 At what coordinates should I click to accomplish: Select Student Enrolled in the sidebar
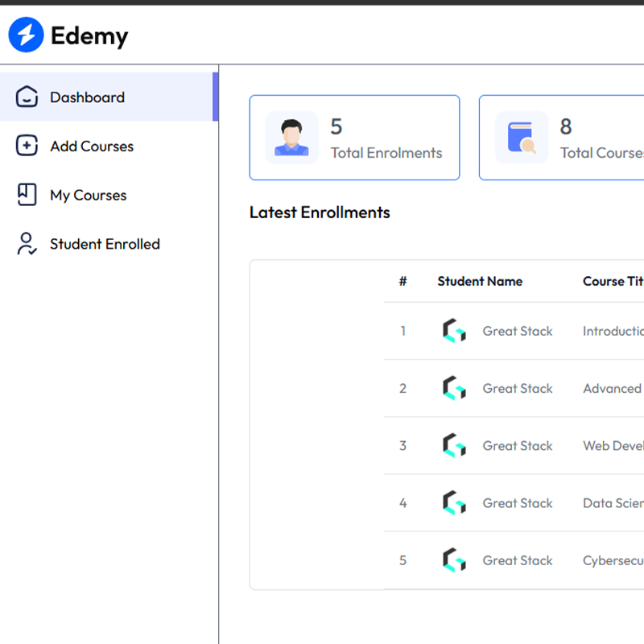click(x=105, y=244)
